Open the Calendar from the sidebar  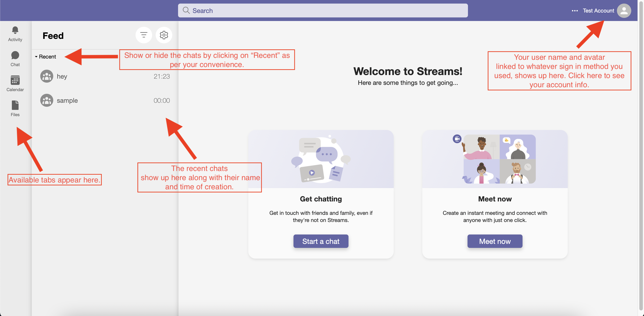[15, 83]
